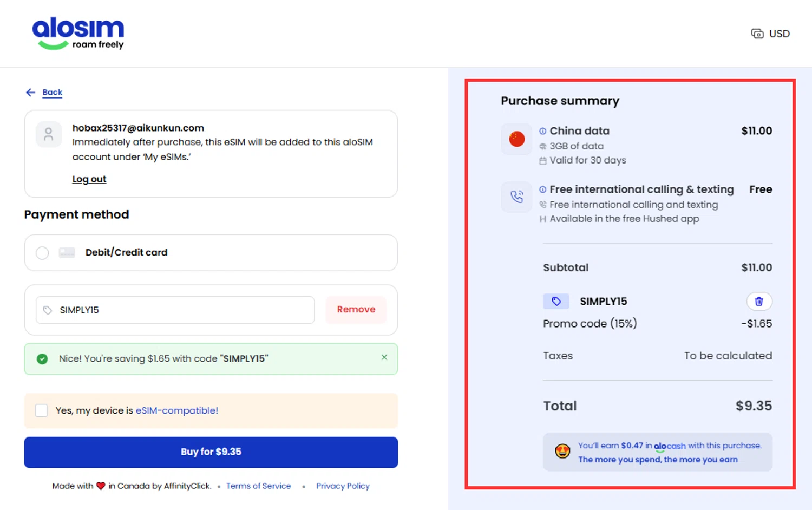Click 'Available in the free Hushed app'
The width and height of the screenshot is (812, 510).
pyautogui.click(x=624, y=219)
